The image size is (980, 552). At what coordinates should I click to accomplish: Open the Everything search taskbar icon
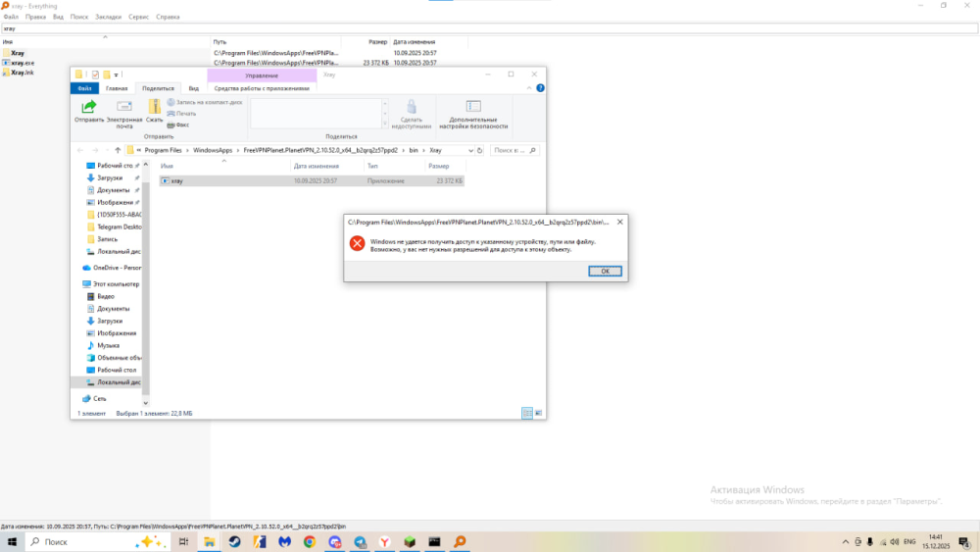tap(460, 542)
